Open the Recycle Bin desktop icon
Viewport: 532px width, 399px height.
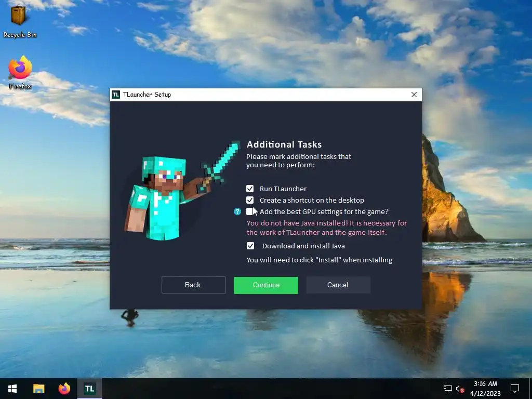click(20, 21)
